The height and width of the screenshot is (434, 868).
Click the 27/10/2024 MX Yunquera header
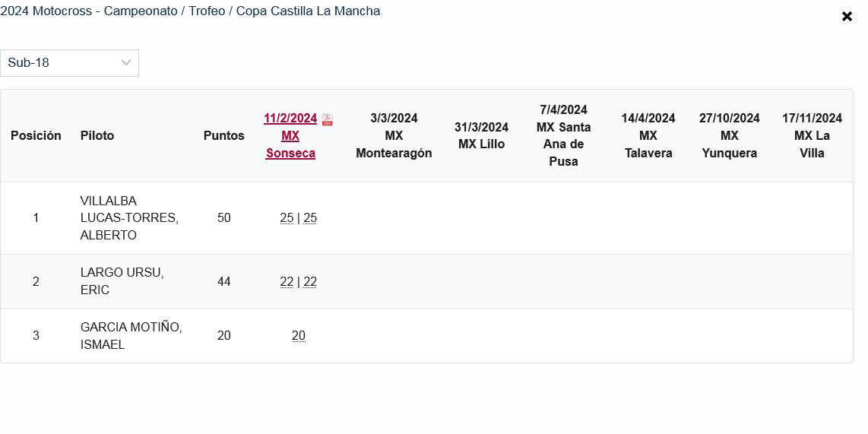pyautogui.click(x=730, y=136)
